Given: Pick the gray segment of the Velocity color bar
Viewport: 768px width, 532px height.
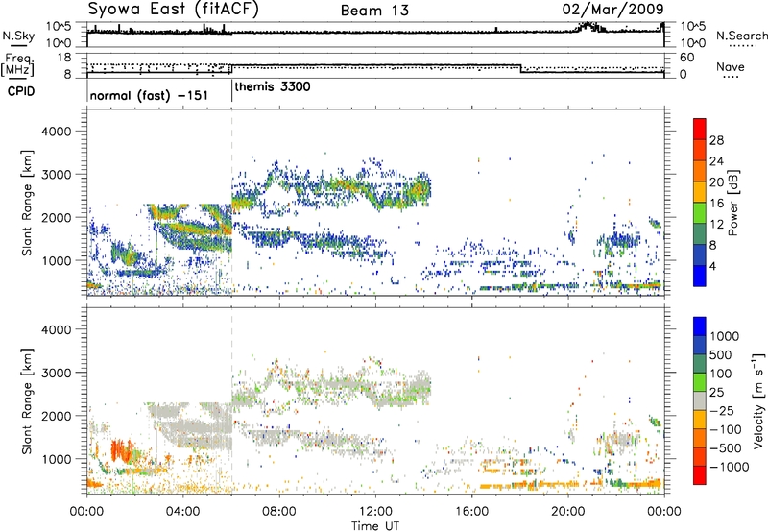Looking at the screenshot, I should pyautogui.click(x=700, y=400).
